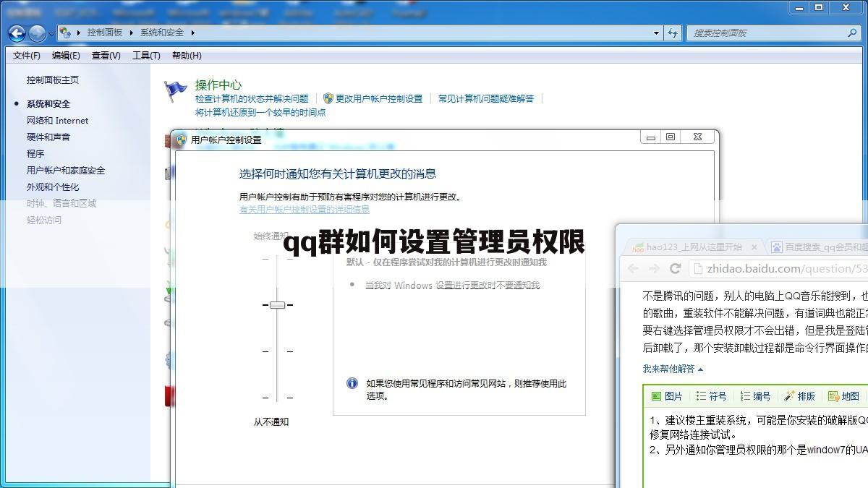Open 用户帐户和家庭安全 category
The image size is (868, 488).
point(66,171)
